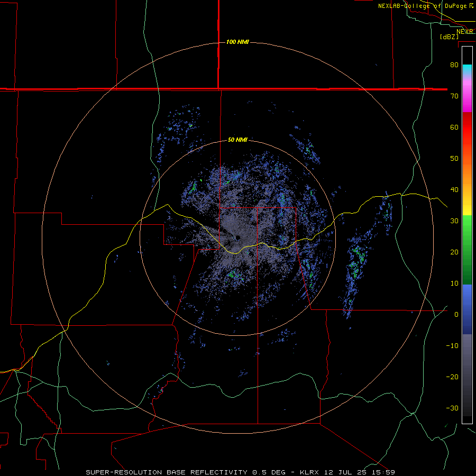Select the 20 value on dBZ scale
The image size is (476, 476).
pos(454,252)
